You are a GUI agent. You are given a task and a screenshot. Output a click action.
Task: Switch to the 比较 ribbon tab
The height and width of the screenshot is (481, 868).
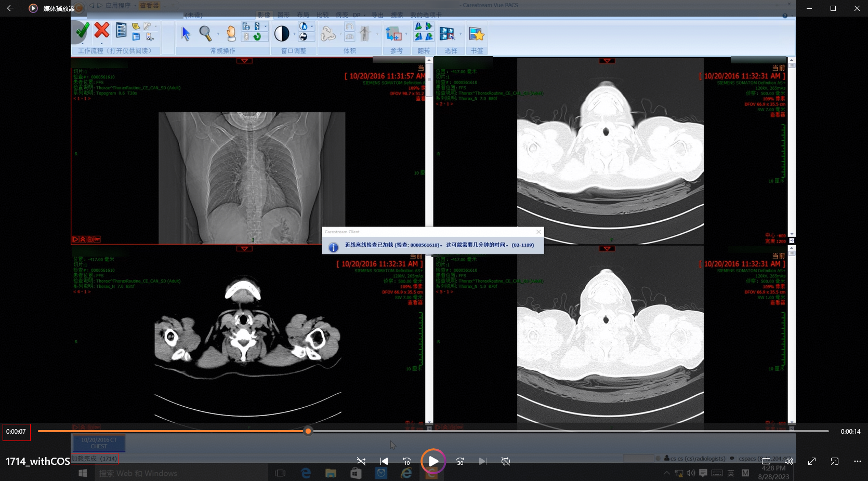(323, 15)
